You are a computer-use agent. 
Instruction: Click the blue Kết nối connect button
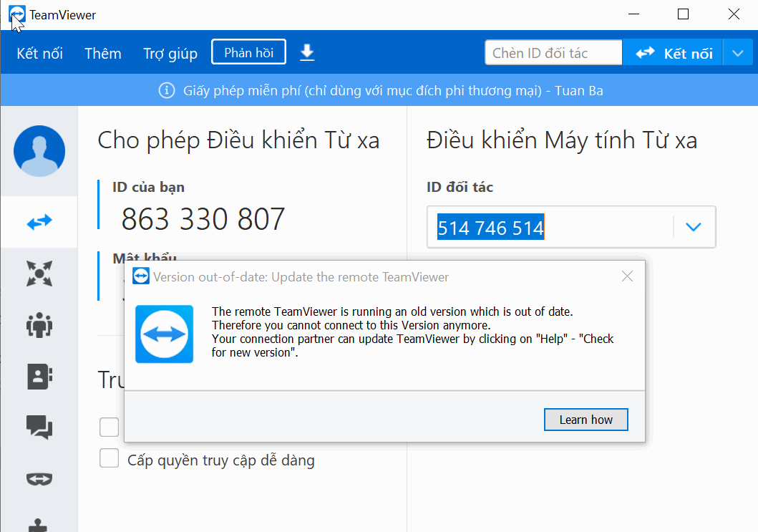672,52
